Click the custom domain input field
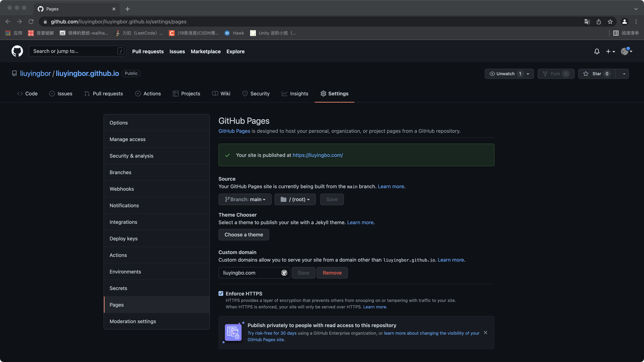Viewport: 644px width, 362px height. pyautogui.click(x=254, y=273)
